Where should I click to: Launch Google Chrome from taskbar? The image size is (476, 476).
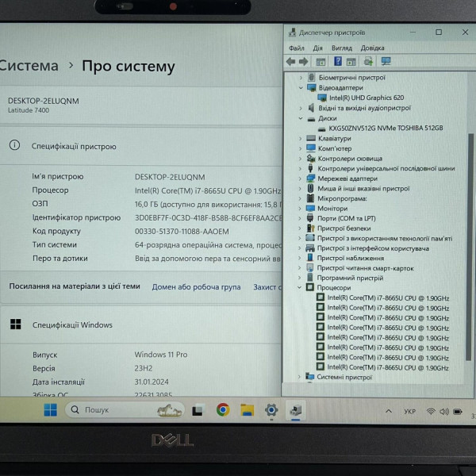click(x=223, y=410)
